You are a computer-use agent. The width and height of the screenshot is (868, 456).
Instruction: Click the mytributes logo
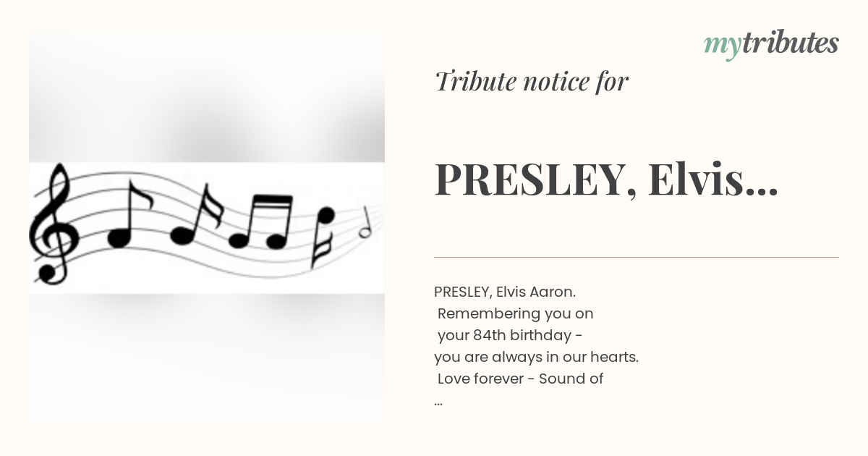tap(771, 44)
